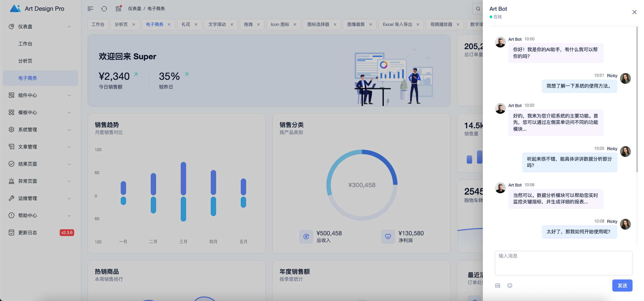Image resolution: width=644 pixels, height=301 pixels.
Task: Select the 电子商务 sidebar item
Action: pyautogui.click(x=40, y=78)
